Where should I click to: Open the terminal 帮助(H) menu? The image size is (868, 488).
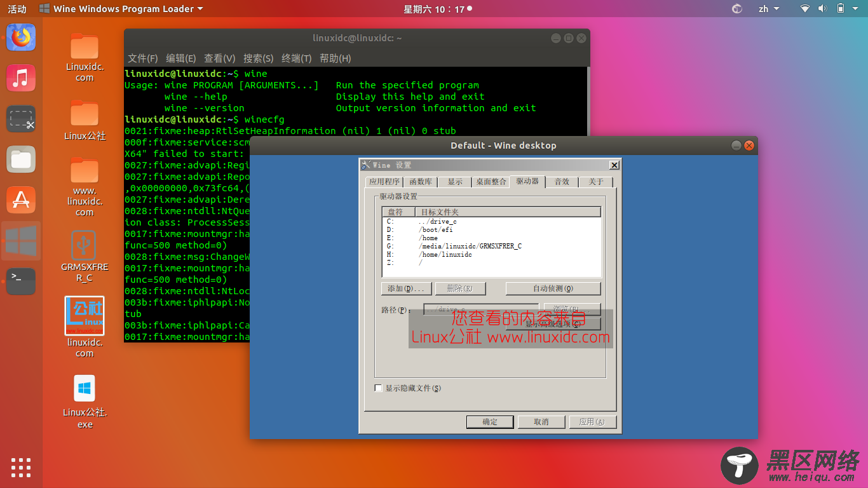[335, 58]
